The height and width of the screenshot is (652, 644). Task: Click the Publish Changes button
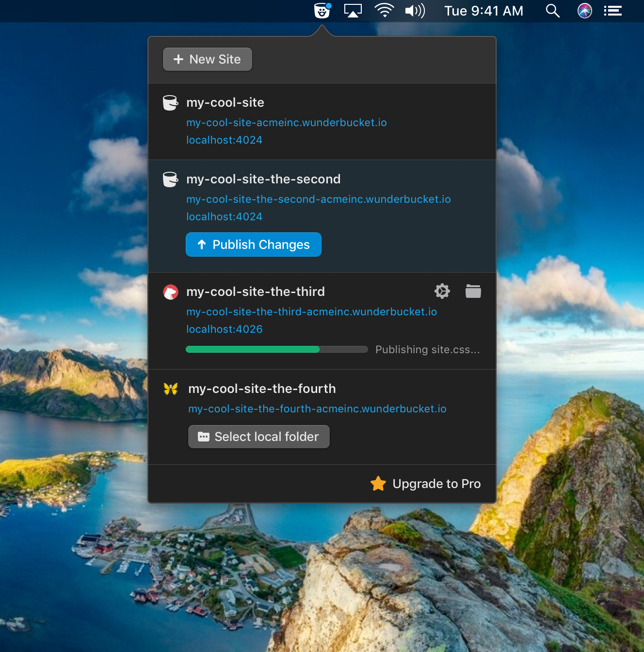(x=253, y=244)
